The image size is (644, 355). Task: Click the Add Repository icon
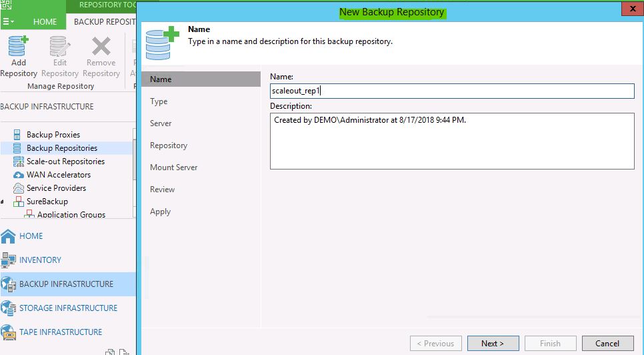(x=19, y=46)
